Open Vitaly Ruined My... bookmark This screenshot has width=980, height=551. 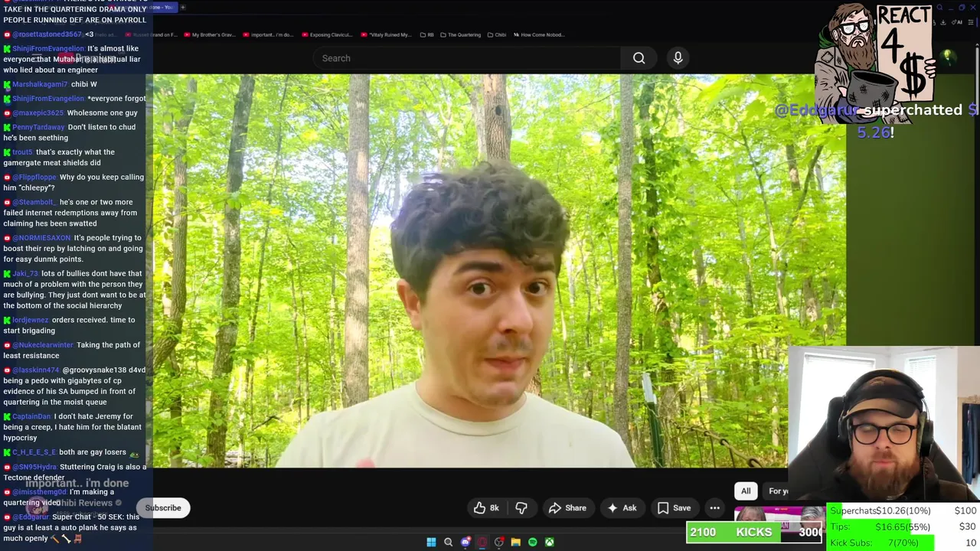pyautogui.click(x=385, y=34)
